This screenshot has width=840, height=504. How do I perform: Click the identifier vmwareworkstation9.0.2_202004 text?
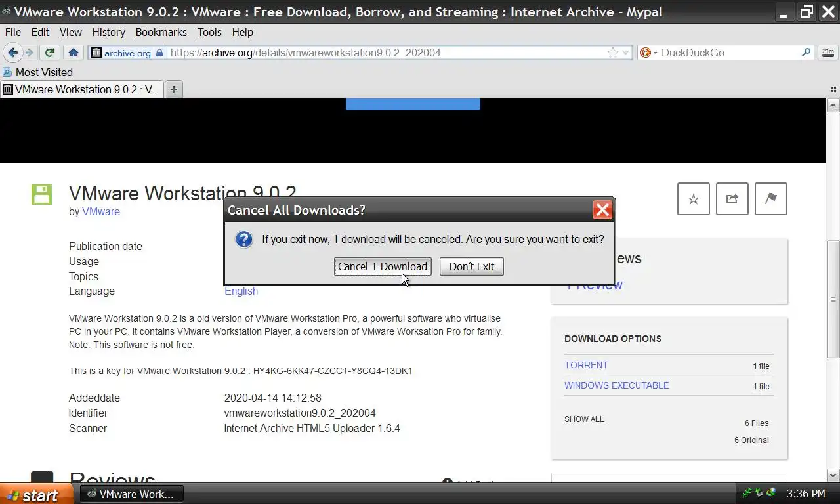300,413
